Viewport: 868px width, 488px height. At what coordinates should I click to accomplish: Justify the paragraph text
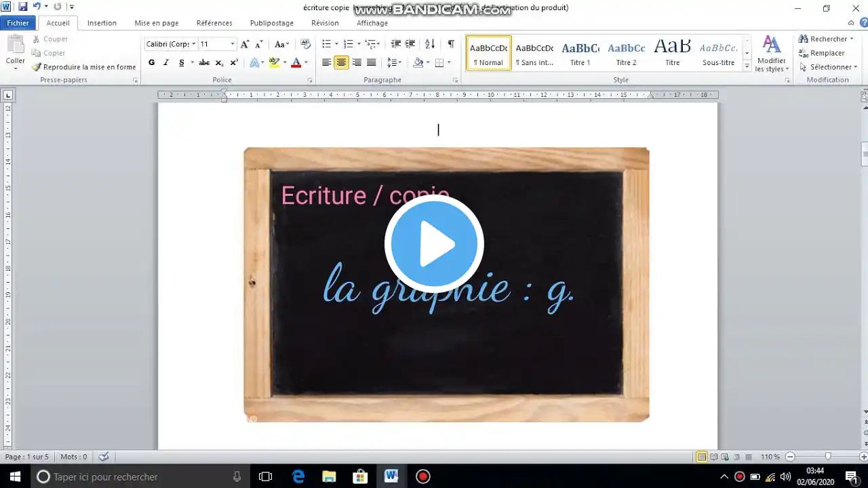[372, 62]
